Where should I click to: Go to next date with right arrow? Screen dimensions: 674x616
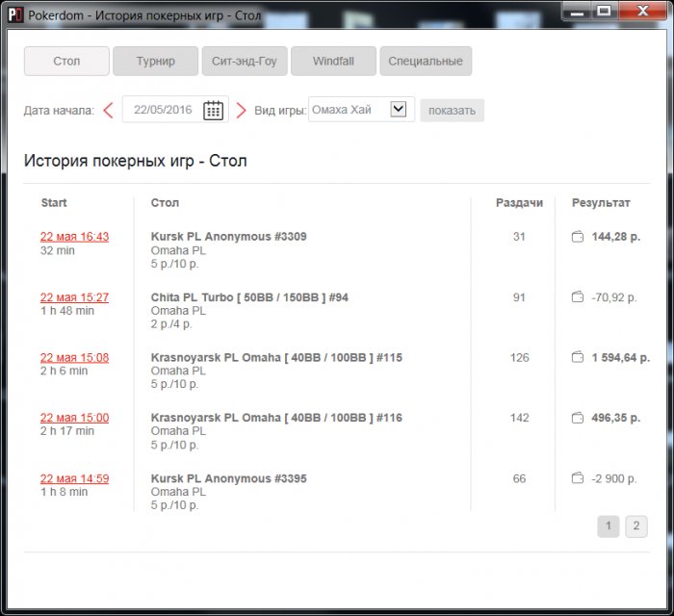[242, 110]
